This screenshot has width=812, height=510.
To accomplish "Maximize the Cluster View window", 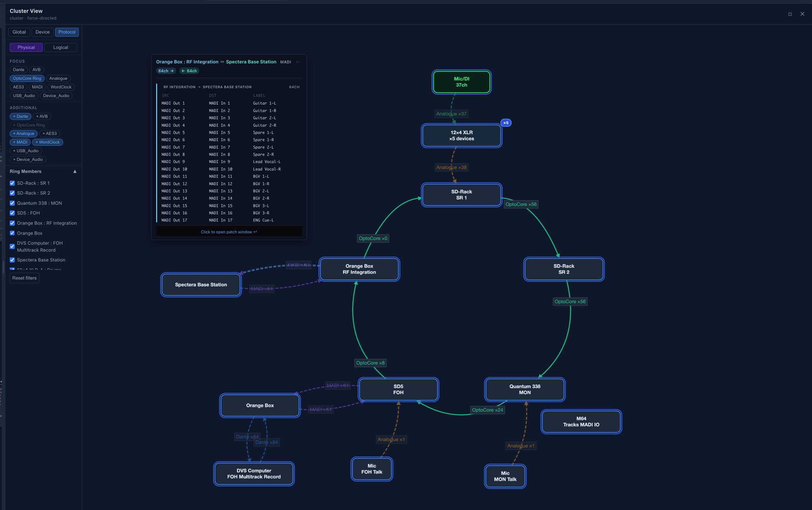I will pos(790,14).
